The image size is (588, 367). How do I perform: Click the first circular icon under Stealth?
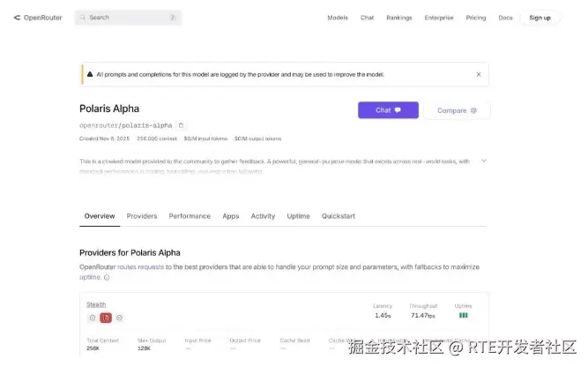pyautogui.click(x=93, y=318)
